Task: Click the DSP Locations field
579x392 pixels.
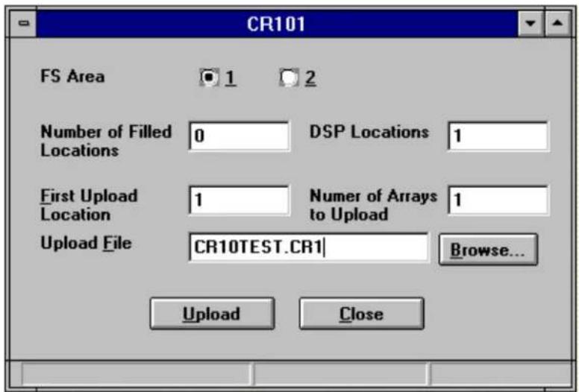Action: click(498, 136)
